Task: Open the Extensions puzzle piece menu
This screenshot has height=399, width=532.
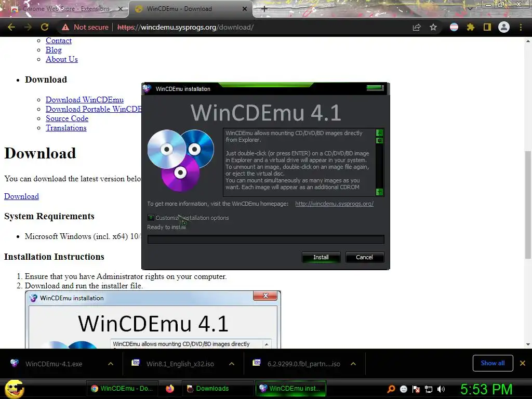Action: coord(471,27)
